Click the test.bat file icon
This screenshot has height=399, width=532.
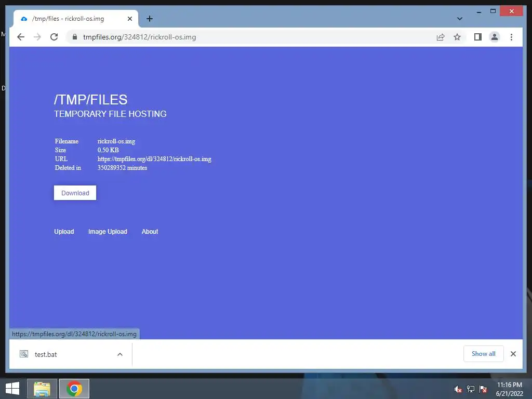pos(24,354)
